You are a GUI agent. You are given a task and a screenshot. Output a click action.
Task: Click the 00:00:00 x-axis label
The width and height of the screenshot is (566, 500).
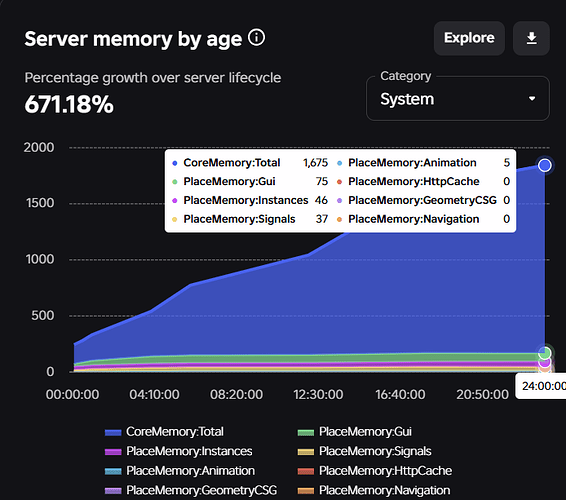[73, 395]
